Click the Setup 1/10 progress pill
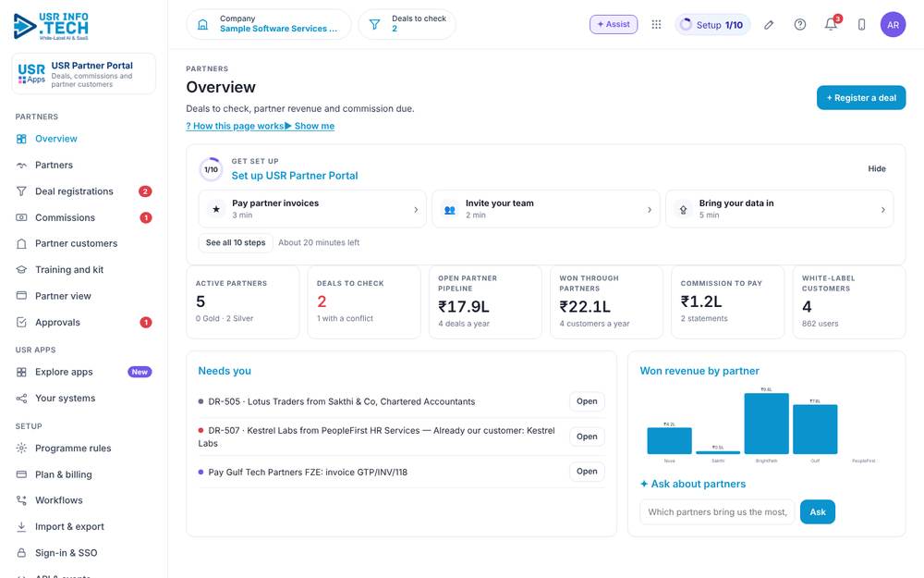Screen dimensions: 924x578 pyautogui.click(x=711, y=24)
